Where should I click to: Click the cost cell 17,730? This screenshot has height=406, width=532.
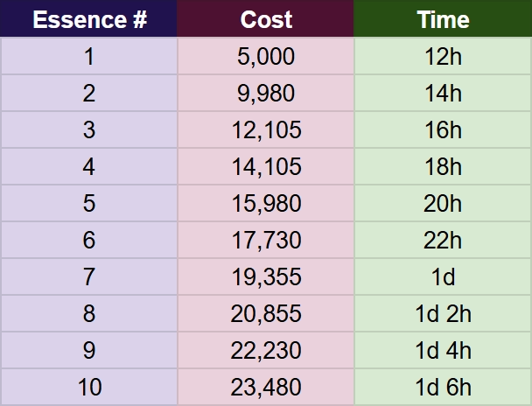point(266,240)
